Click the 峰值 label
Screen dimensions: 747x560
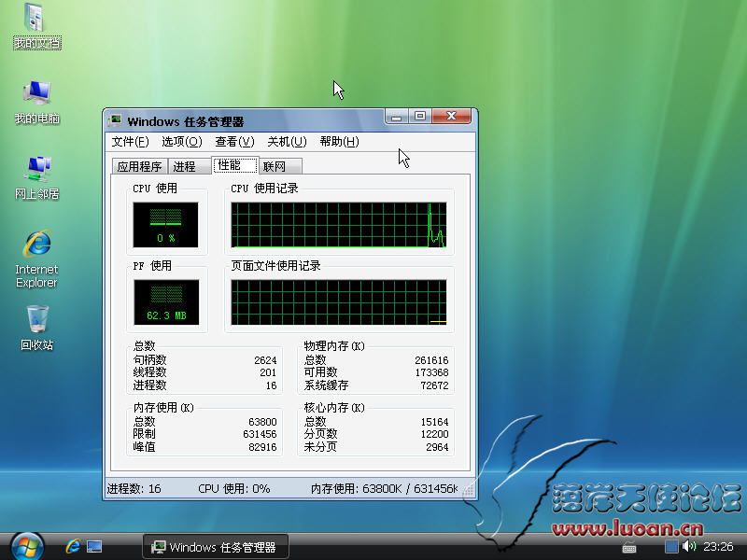[145, 447]
